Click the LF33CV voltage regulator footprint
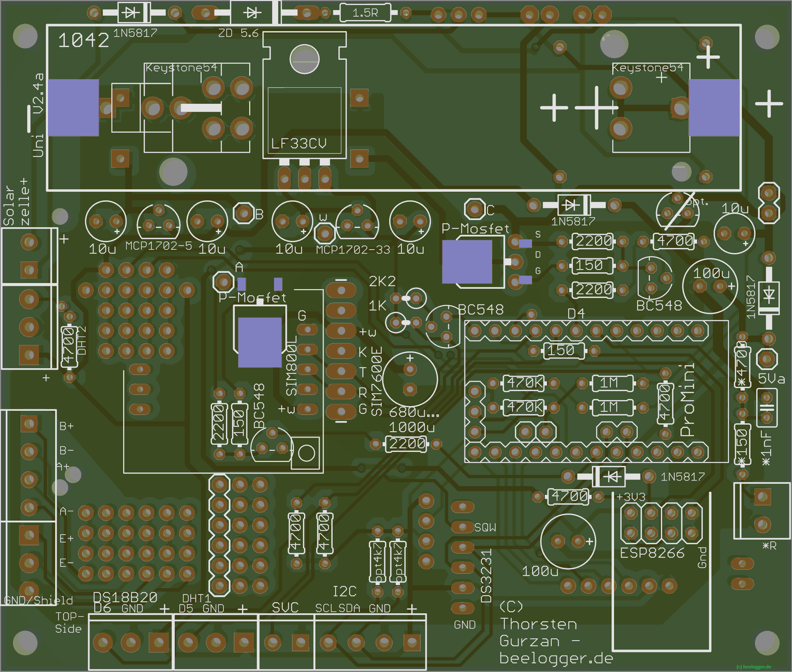Viewport: 792px width, 672px height. click(304, 114)
